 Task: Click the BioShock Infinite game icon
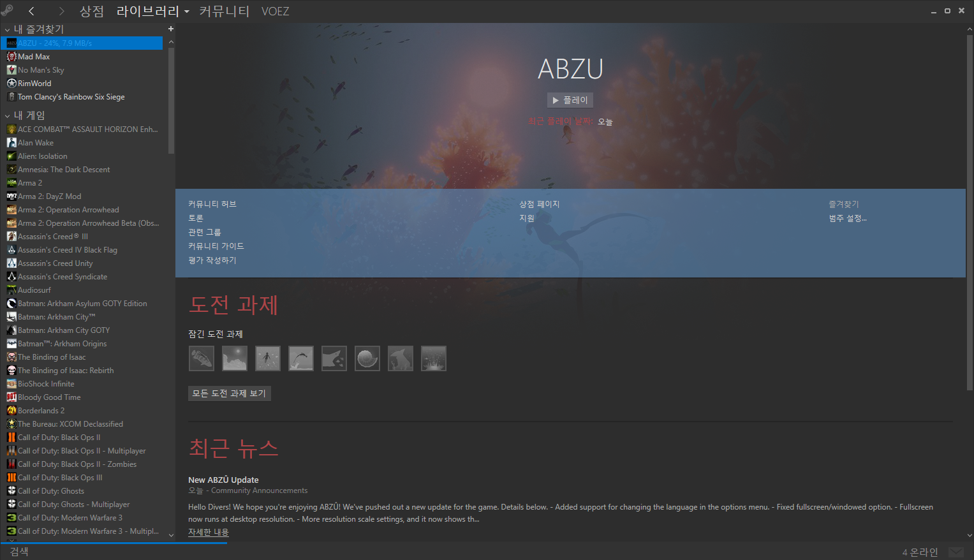click(11, 384)
